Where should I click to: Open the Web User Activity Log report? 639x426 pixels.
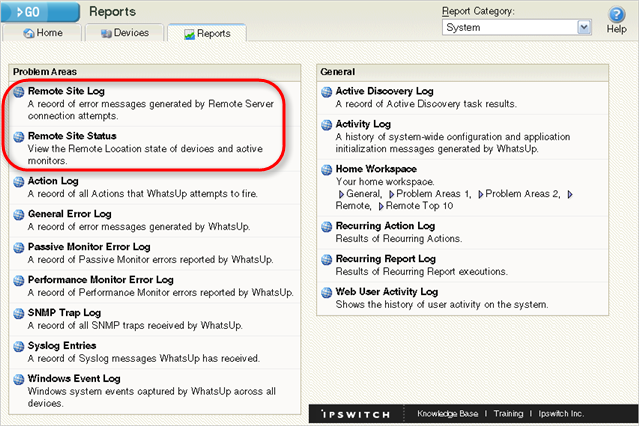point(387,292)
